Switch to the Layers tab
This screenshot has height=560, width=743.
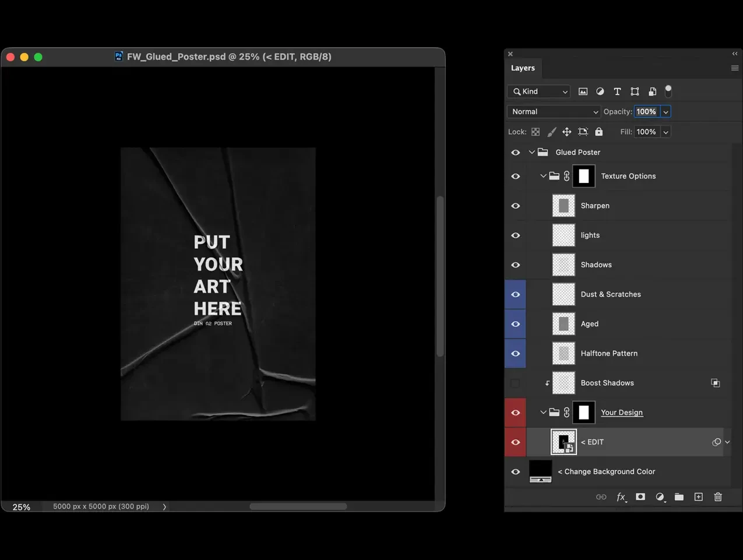coord(523,68)
